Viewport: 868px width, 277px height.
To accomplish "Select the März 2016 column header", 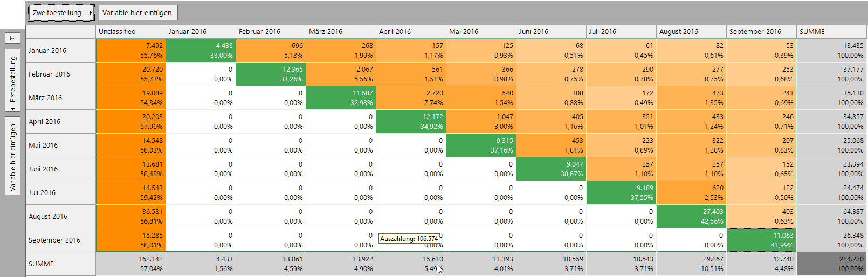I will pos(341,31).
